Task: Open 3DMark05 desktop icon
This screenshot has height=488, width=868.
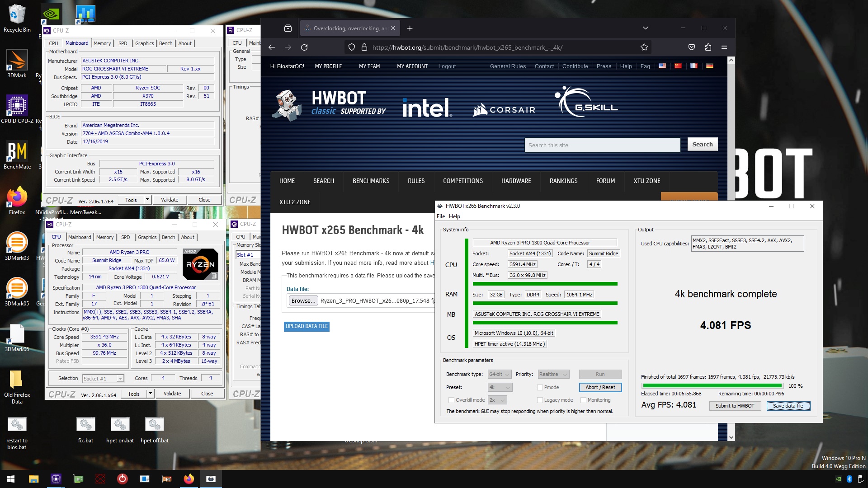Action: tap(17, 291)
